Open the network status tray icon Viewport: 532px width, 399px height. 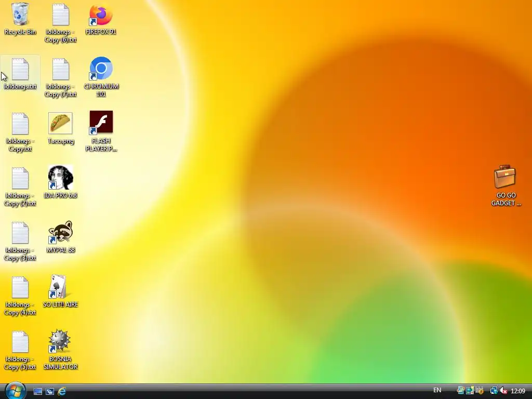point(494,391)
